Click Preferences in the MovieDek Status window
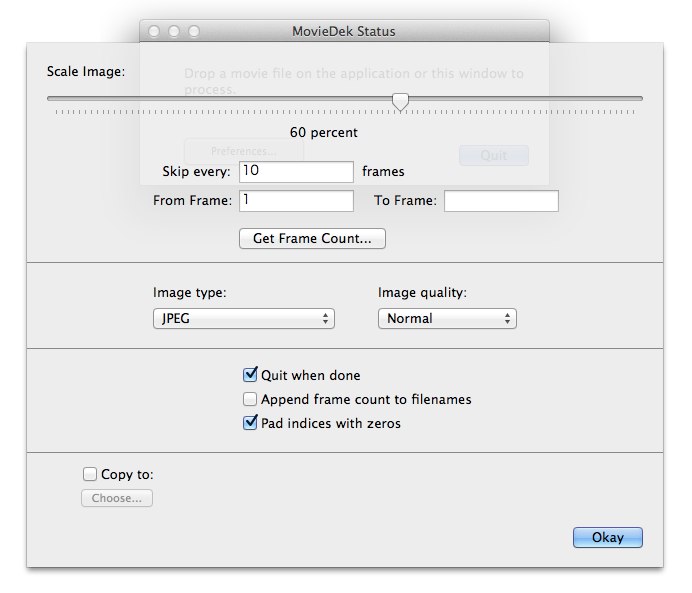Image resolution: width=692 pixels, height=593 pixels. pos(244,151)
